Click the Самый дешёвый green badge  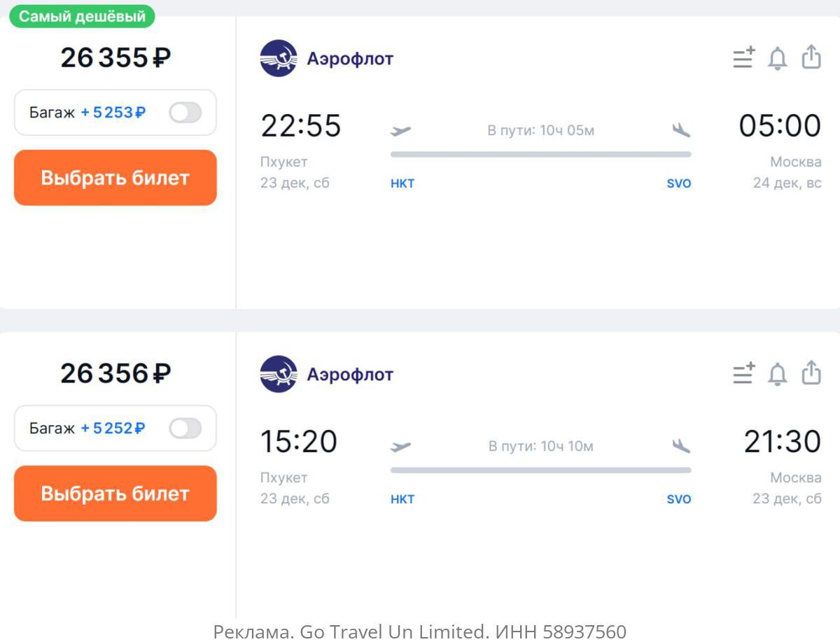82,16
